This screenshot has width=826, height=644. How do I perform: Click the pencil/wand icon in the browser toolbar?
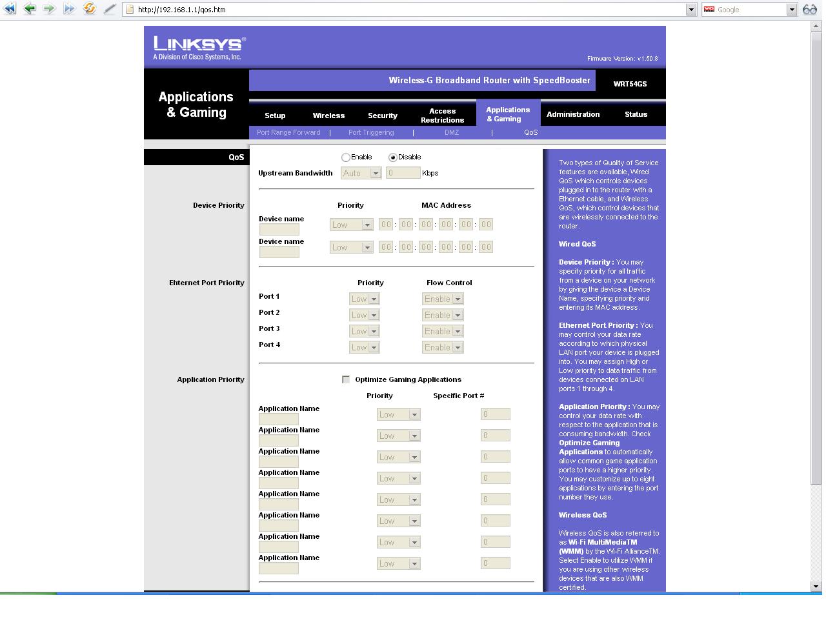110,9
